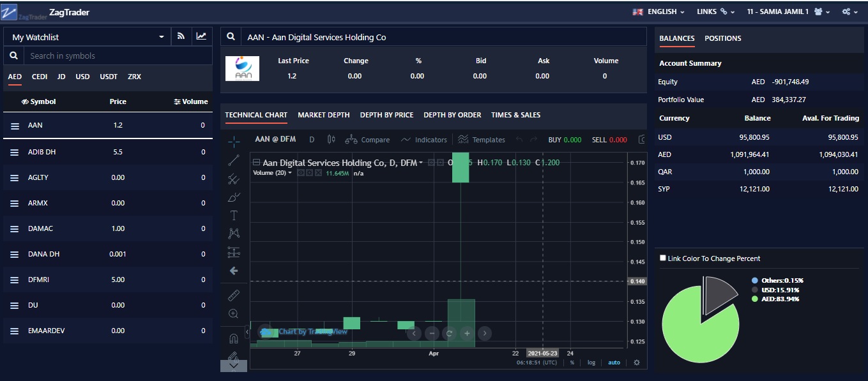Reset the chart view with refresh button
This screenshot has height=381, width=868.
click(449, 332)
